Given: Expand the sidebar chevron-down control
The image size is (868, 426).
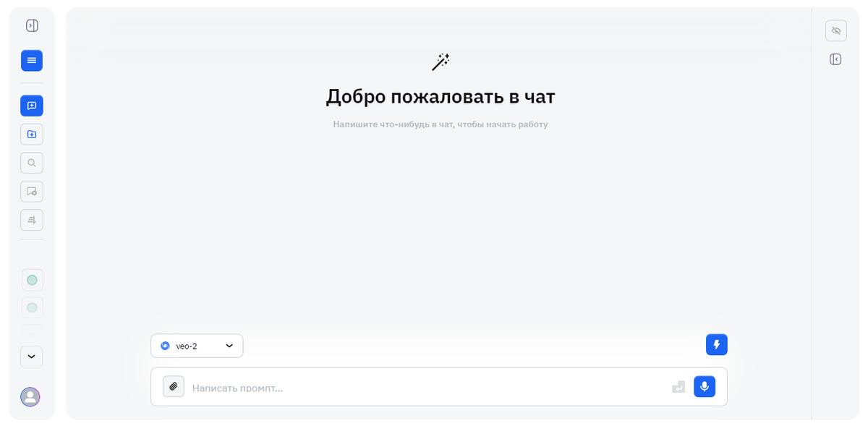Looking at the screenshot, I should (31, 356).
